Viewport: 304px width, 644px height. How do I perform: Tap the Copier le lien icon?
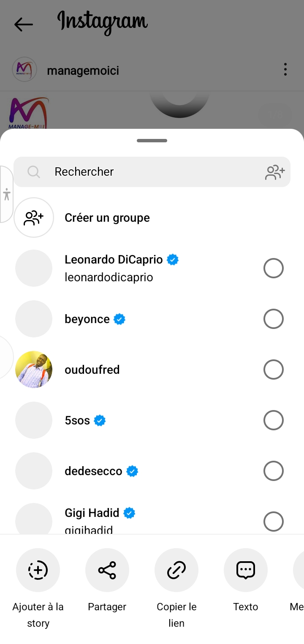pyautogui.click(x=176, y=570)
